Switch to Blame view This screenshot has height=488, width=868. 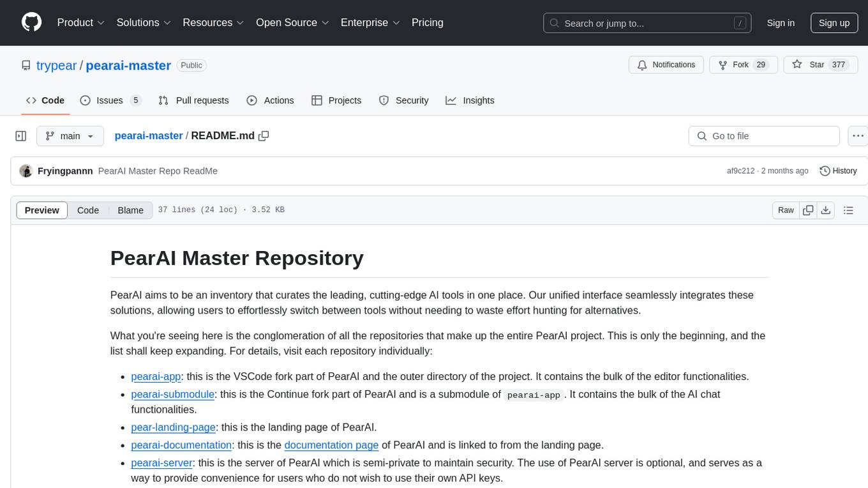(x=131, y=210)
